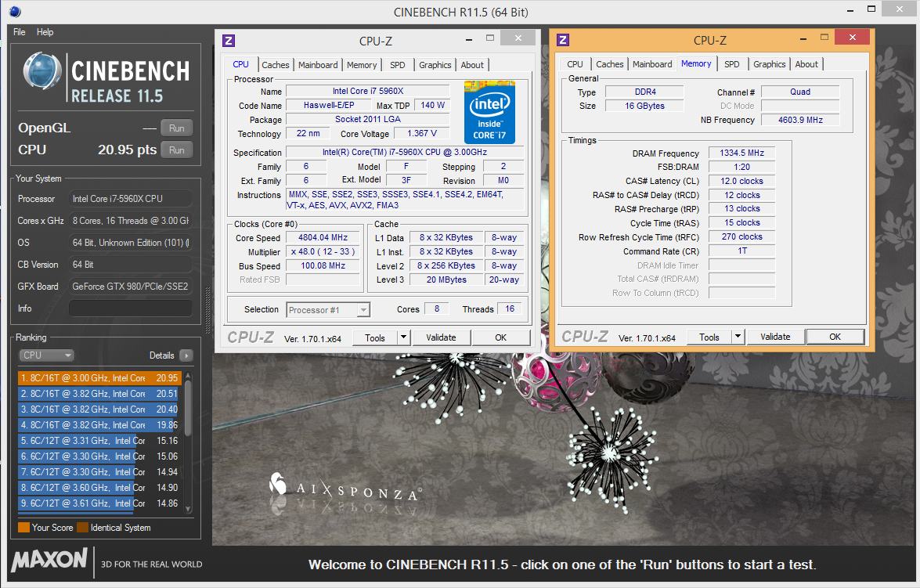Switch to the Mainboard tab in CPU window
The image size is (920, 588).
pyautogui.click(x=318, y=65)
